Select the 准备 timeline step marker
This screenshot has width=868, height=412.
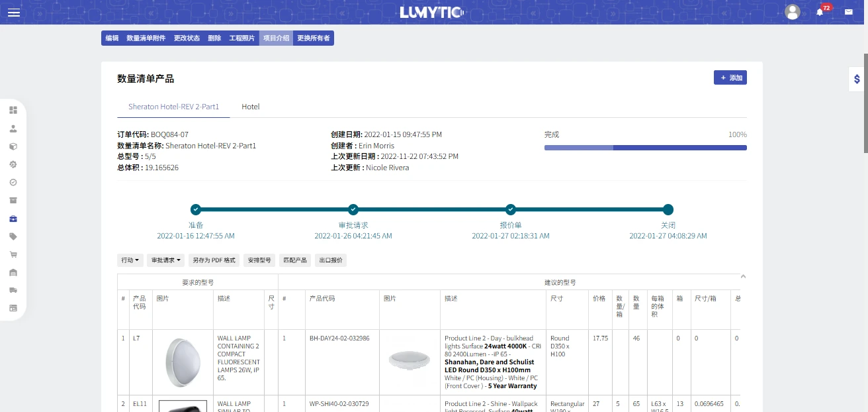(x=196, y=209)
